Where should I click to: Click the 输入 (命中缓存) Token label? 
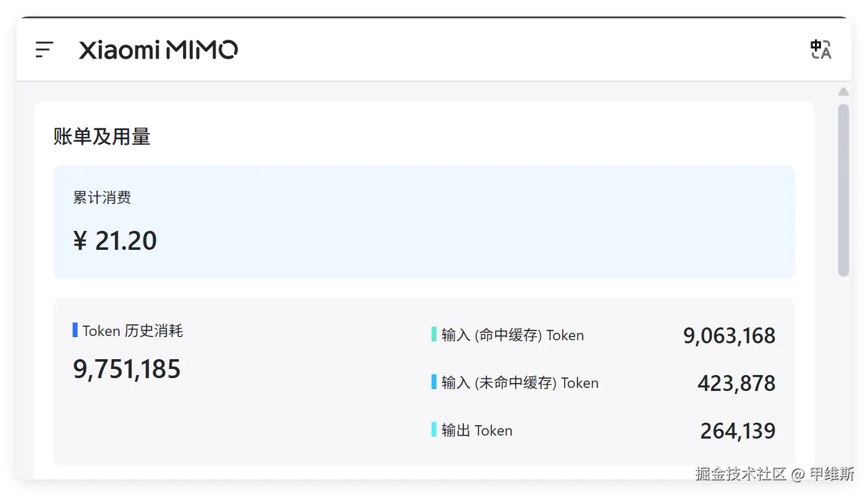click(512, 335)
